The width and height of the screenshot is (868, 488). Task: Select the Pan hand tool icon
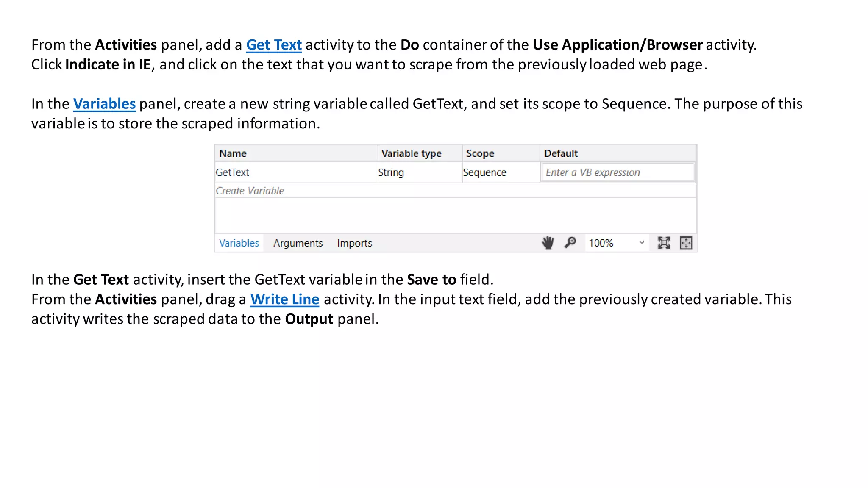pos(548,243)
